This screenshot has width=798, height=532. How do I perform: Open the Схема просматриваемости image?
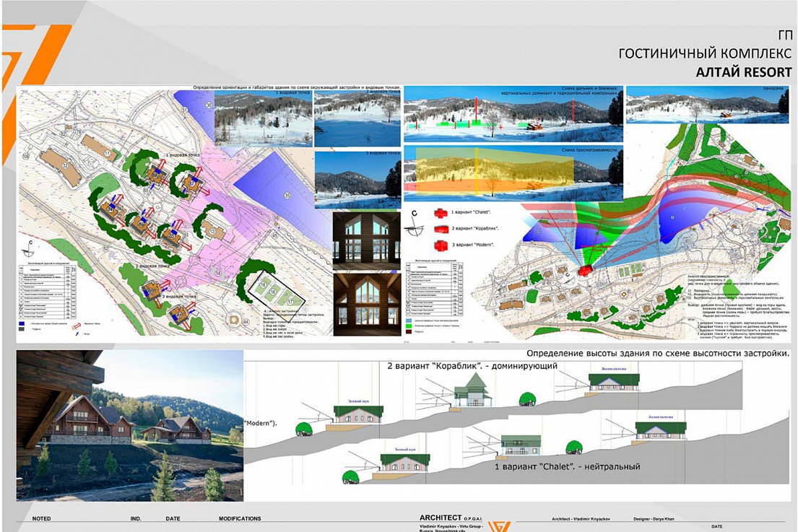coord(513,174)
